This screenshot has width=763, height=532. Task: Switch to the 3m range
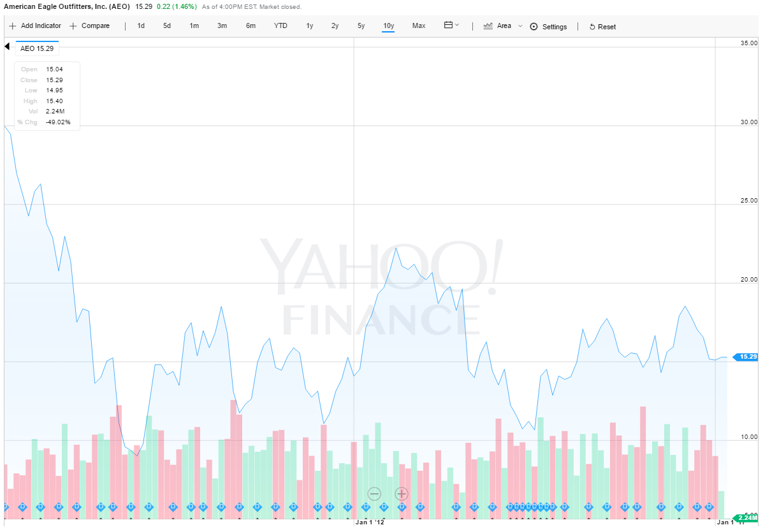(x=222, y=25)
